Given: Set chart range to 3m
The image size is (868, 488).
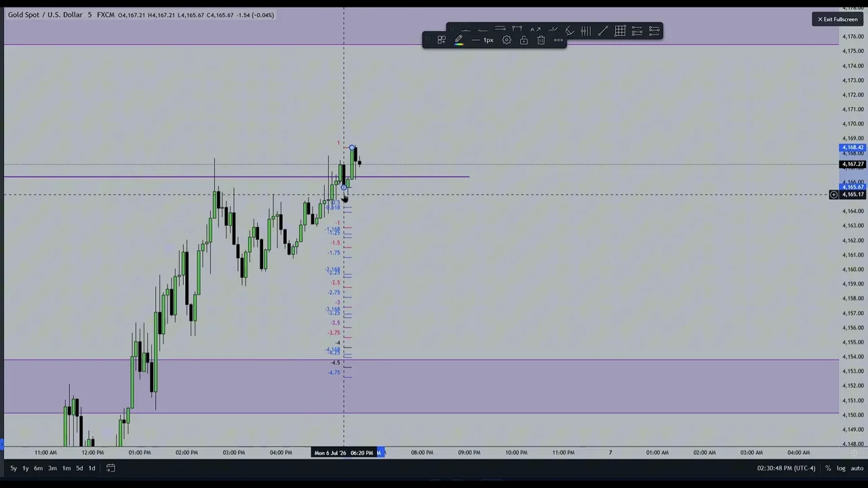Looking at the screenshot, I should (52, 468).
